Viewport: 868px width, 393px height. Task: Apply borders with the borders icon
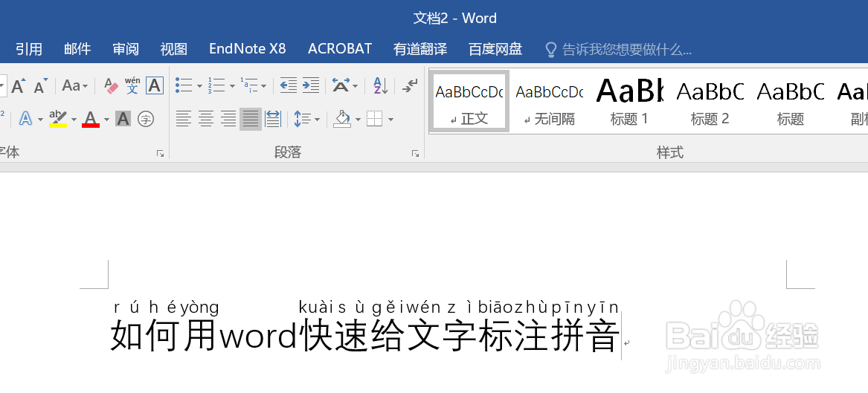point(375,118)
